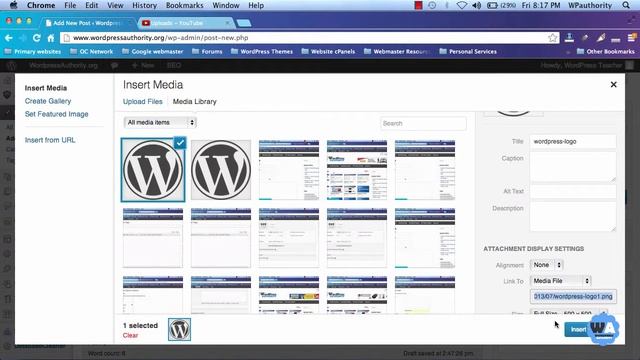Open the Bookmarks menu
The width and height of the screenshot is (640, 360).
(184, 5)
